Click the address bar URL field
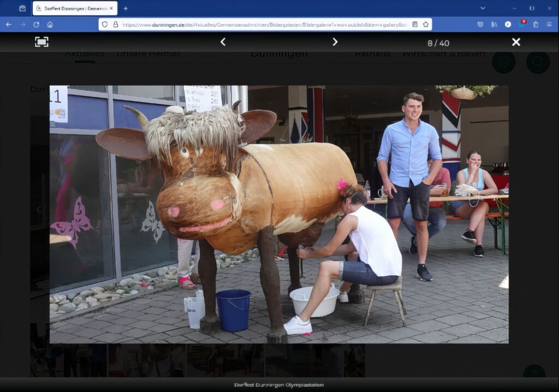Screen dimensions: 559x392 pos(262,25)
